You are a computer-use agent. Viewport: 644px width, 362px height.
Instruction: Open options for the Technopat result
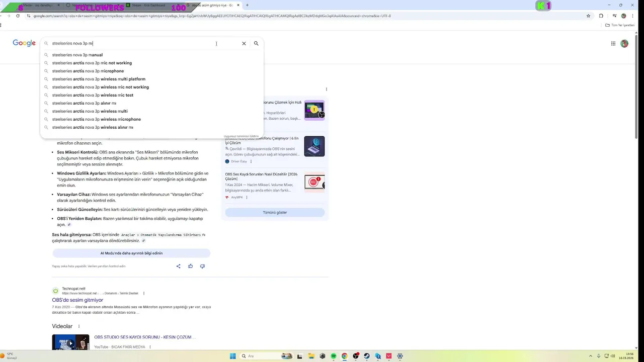click(x=144, y=293)
